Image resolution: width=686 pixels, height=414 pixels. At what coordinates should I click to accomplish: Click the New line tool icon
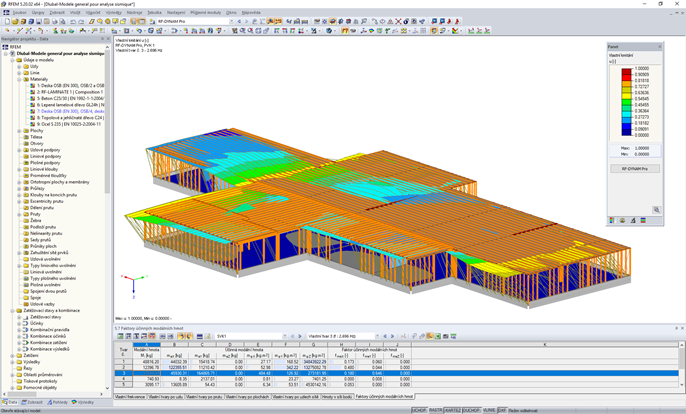click(19, 31)
